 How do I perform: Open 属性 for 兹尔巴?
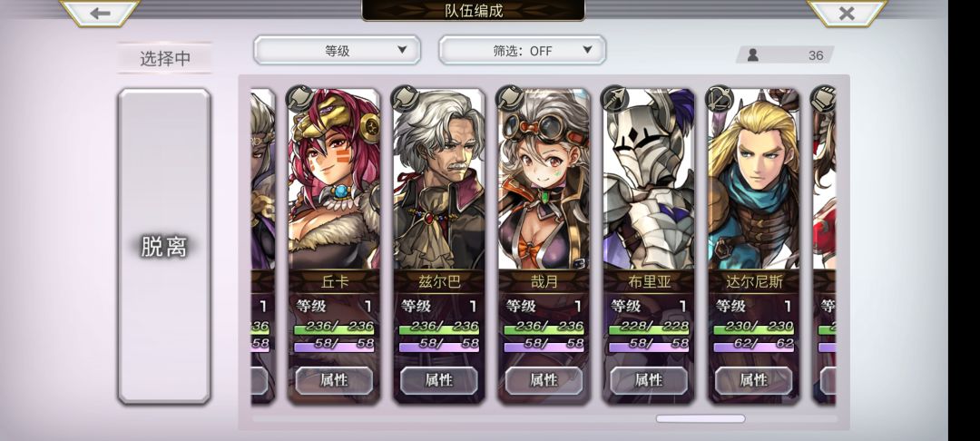(439, 380)
